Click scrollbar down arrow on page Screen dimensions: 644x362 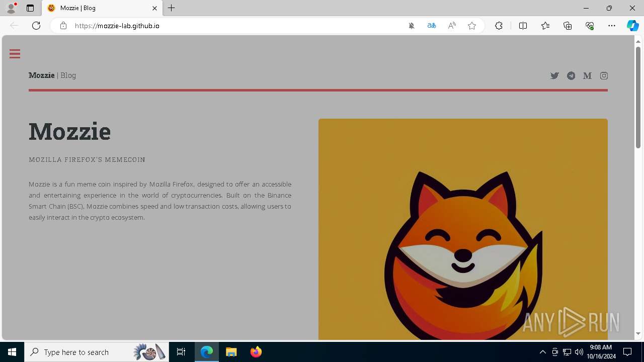[638, 334]
